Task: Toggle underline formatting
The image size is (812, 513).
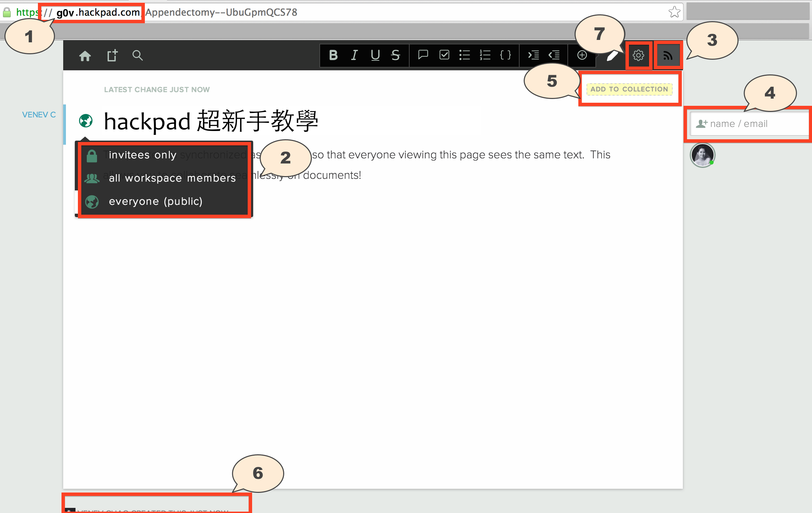Action: tap(375, 55)
